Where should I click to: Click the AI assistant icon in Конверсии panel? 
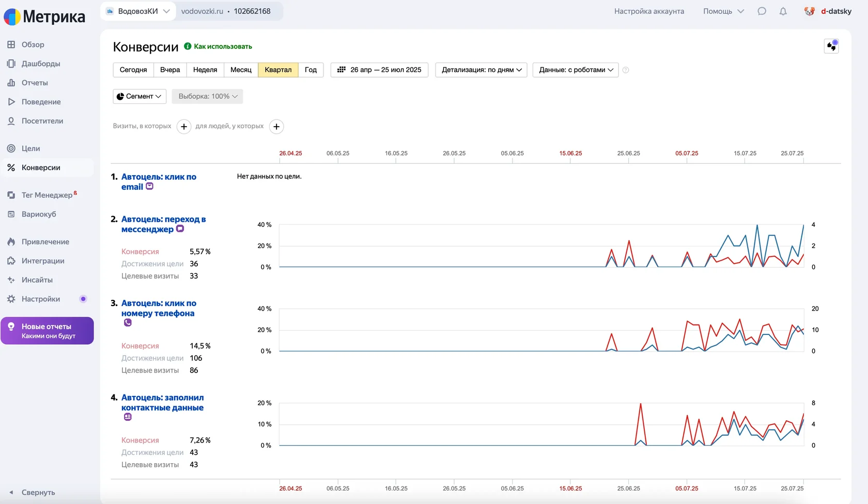831,47
